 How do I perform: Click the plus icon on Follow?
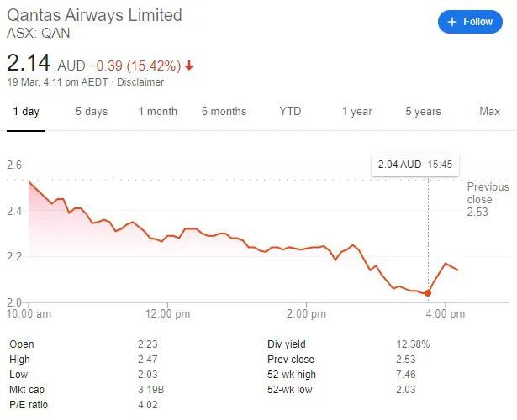click(x=452, y=22)
